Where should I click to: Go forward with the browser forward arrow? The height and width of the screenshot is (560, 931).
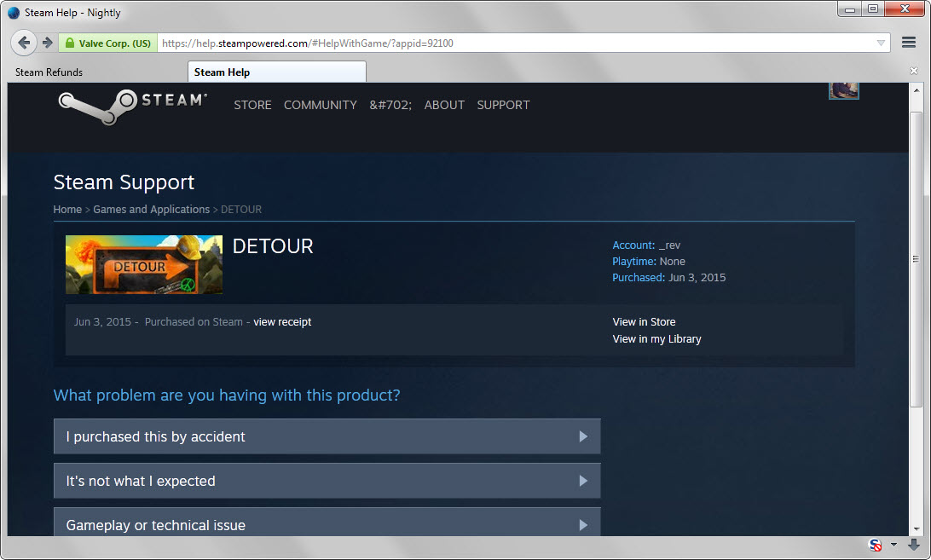click(48, 43)
